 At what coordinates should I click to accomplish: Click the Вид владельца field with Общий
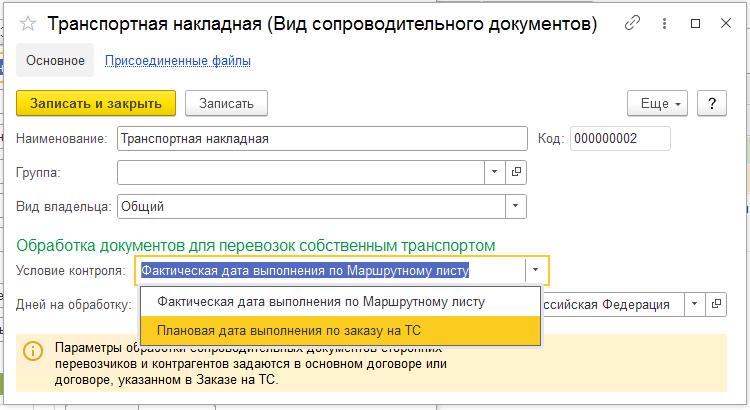click(311, 206)
